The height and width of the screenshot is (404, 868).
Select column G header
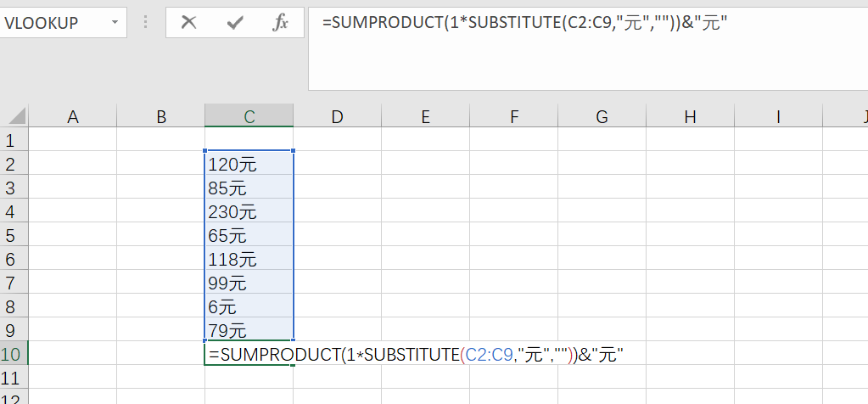(602, 116)
